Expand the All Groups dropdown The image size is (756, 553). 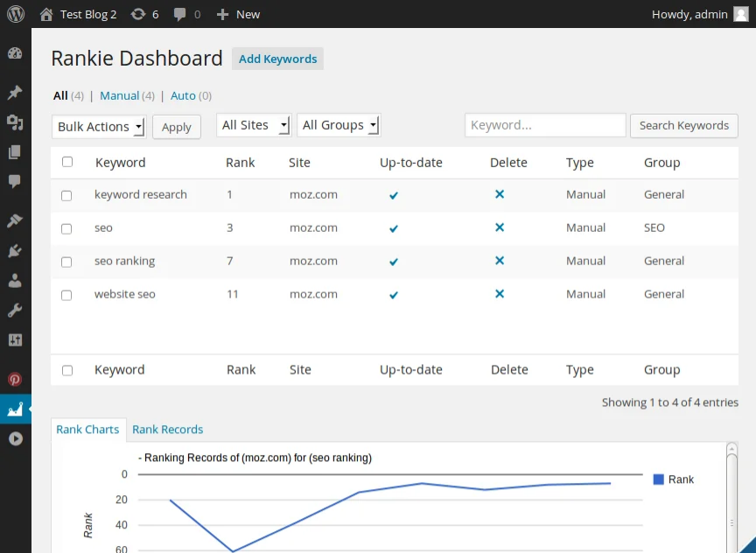click(339, 125)
